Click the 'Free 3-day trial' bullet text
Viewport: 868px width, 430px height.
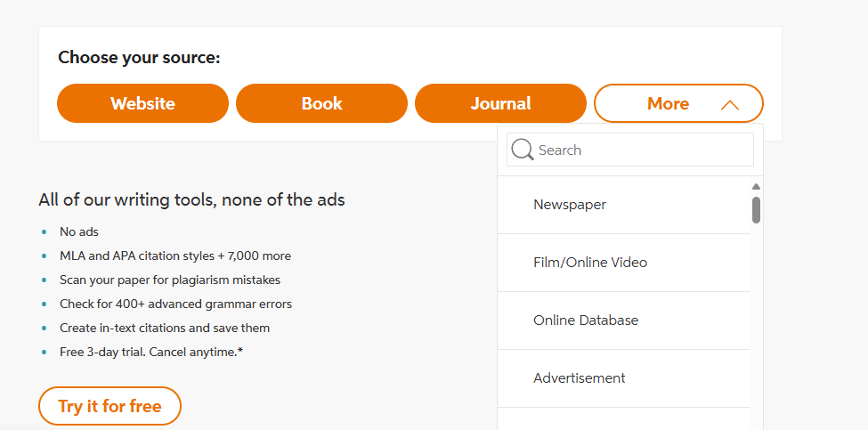point(151,352)
